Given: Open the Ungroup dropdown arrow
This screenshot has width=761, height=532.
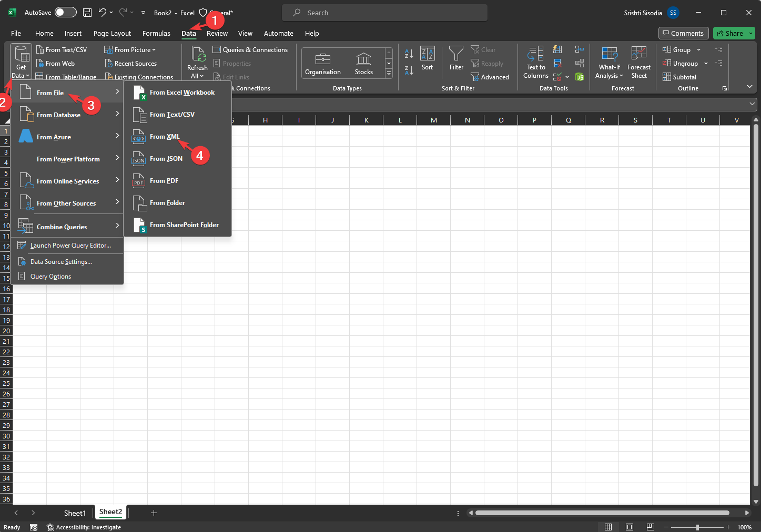Looking at the screenshot, I should click(706, 64).
